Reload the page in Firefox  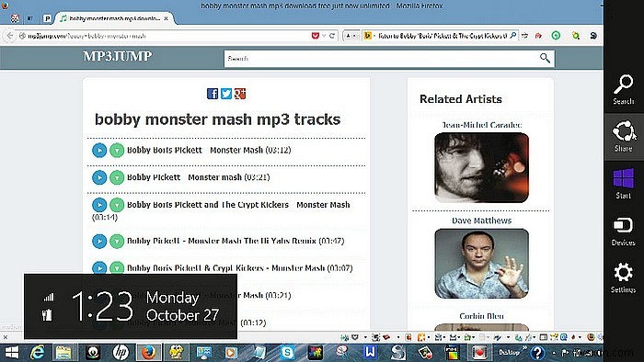click(x=332, y=36)
